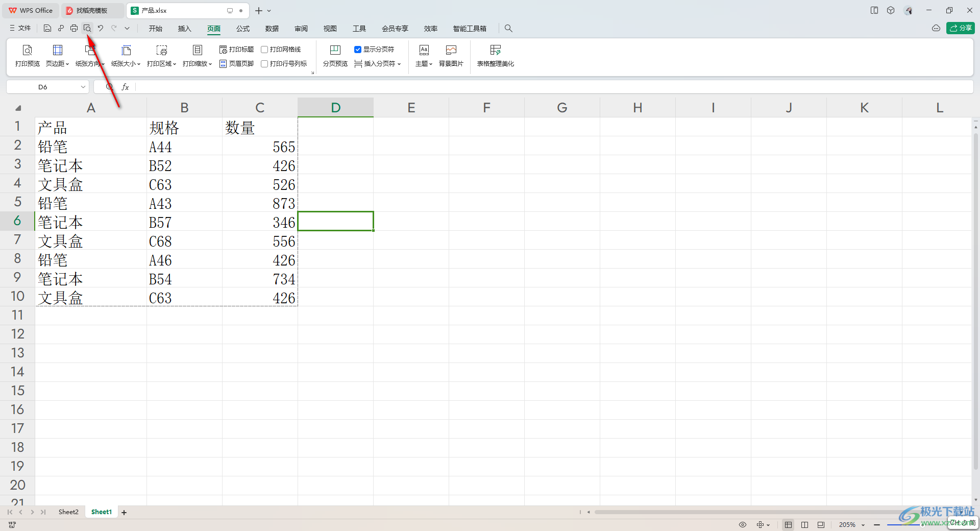Expand quick access toolbar customize chevron
This screenshot has width=980, height=531.
127,29
